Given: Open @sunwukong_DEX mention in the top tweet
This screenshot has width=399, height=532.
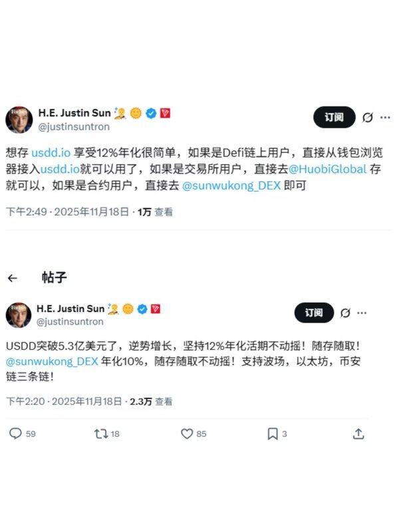Looking at the screenshot, I should [x=231, y=186].
